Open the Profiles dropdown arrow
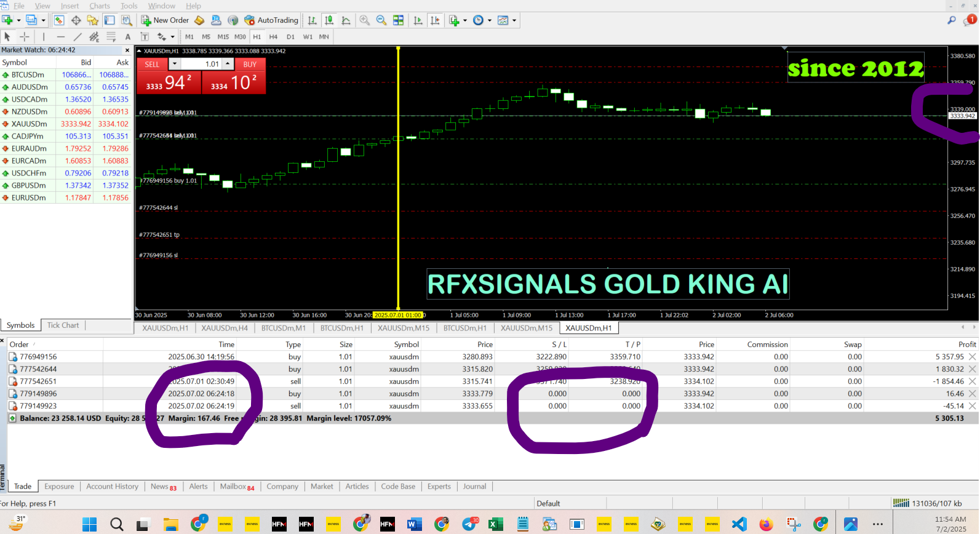980x534 pixels. tap(43, 20)
